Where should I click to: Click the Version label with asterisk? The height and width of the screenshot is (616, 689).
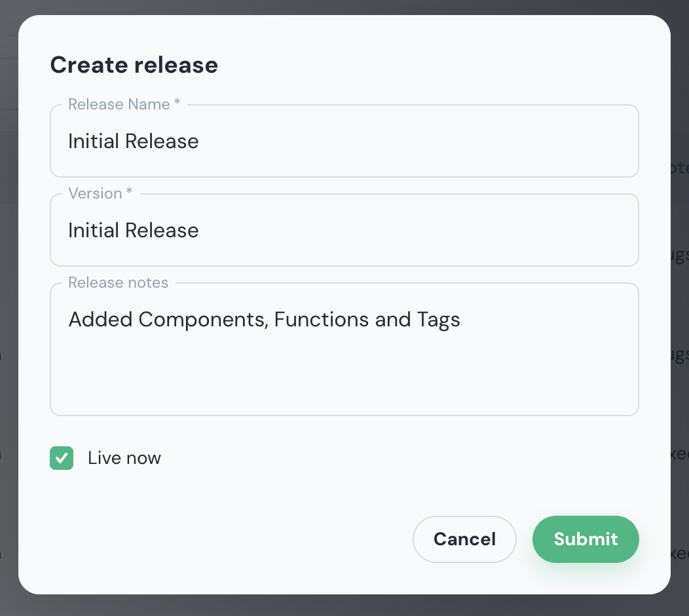(100, 193)
